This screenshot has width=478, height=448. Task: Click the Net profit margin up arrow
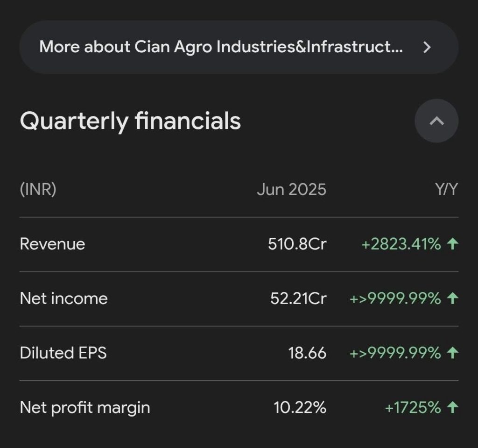tap(452, 407)
